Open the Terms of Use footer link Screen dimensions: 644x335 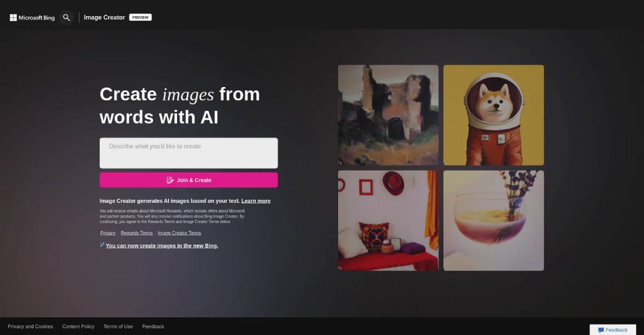pyautogui.click(x=118, y=326)
